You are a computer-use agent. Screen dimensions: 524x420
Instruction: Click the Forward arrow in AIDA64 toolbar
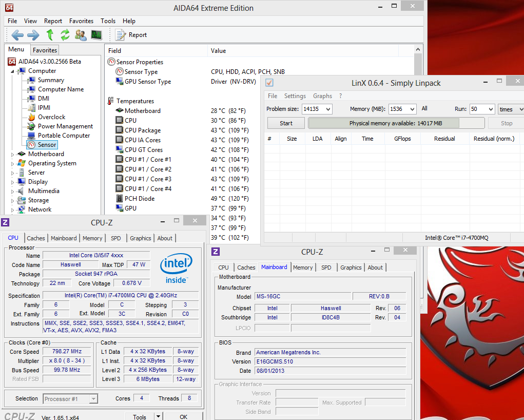click(x=33, y=35)
